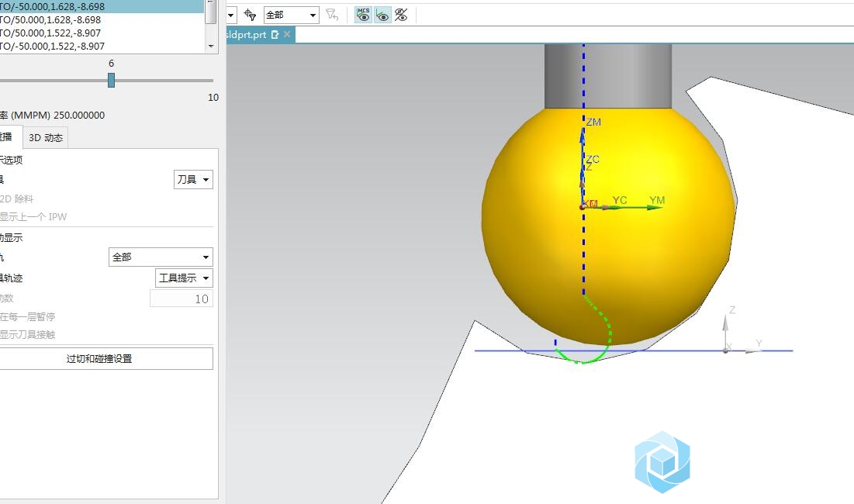Viewport: 854px width, 504px height.
Task: Click the list scroll-down arrow
Action: point(211,47)
